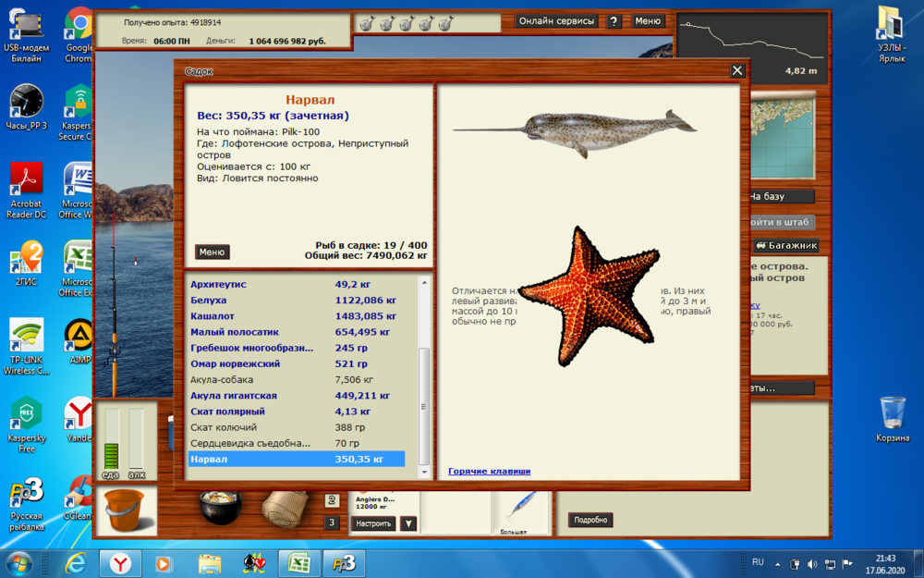Image resolution: width=924 pixels, height=578 pixels.
Task: Open the cooking pot icon
Action: [x=221, y=507]
